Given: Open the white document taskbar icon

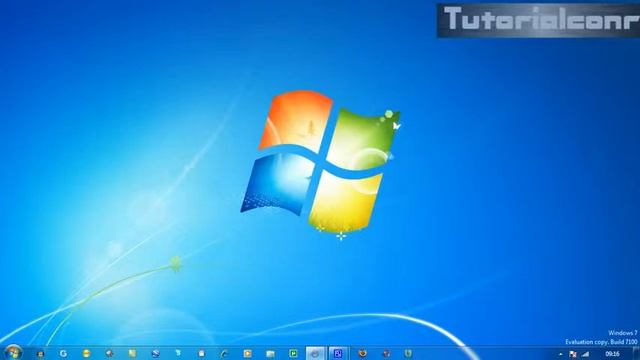Looking at the screenshot, I should click(x=201, y=353).
